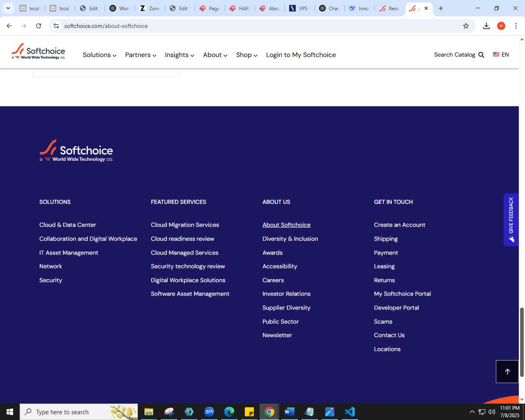Open the tab search dropdown arrow
Screen dimensions: 525x420
(8, 8)
